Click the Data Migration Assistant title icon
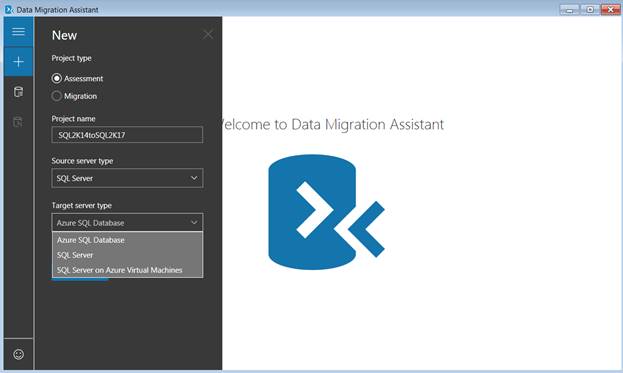This screenshot has height=373, width=623. click(x=9, y=9)
